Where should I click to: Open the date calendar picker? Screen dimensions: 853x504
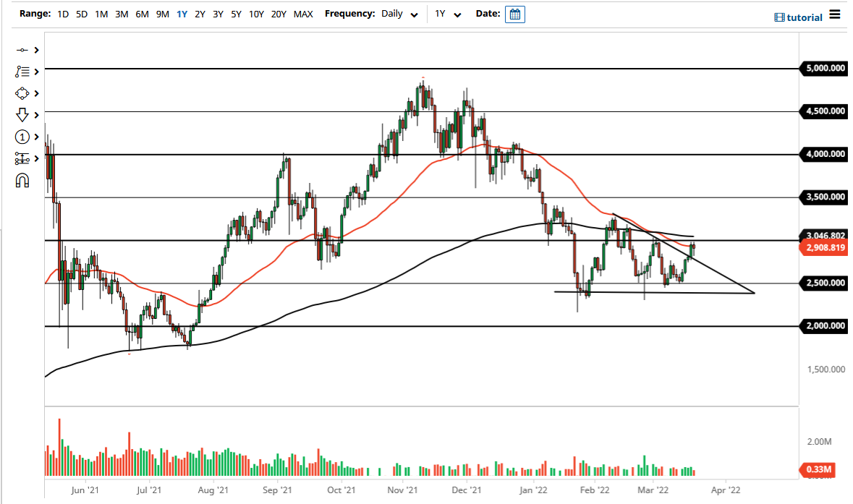[514, 14]
